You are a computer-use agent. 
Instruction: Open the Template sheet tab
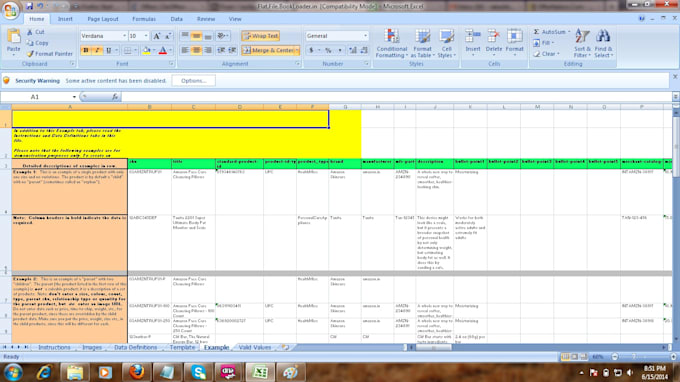pos(182,347)
